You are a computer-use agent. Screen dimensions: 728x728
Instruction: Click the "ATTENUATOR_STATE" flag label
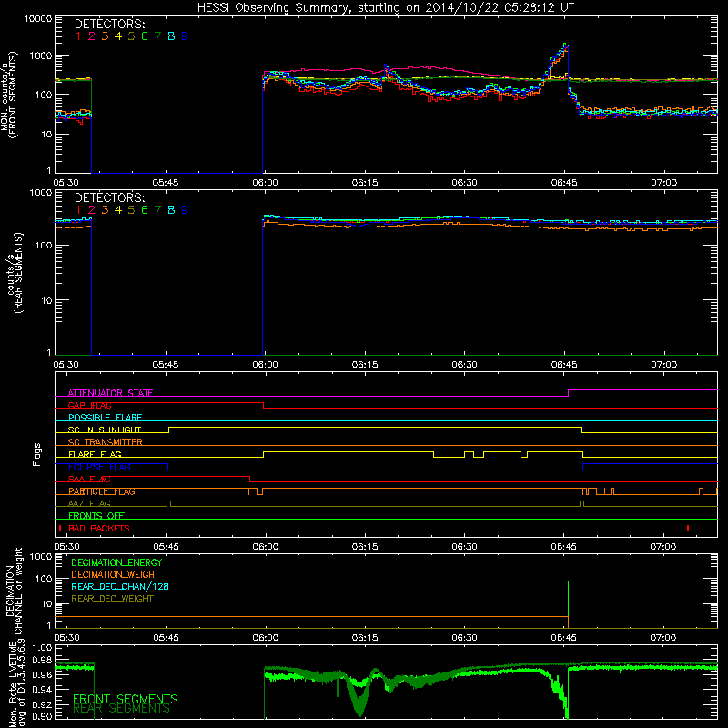tap(110, 393)
